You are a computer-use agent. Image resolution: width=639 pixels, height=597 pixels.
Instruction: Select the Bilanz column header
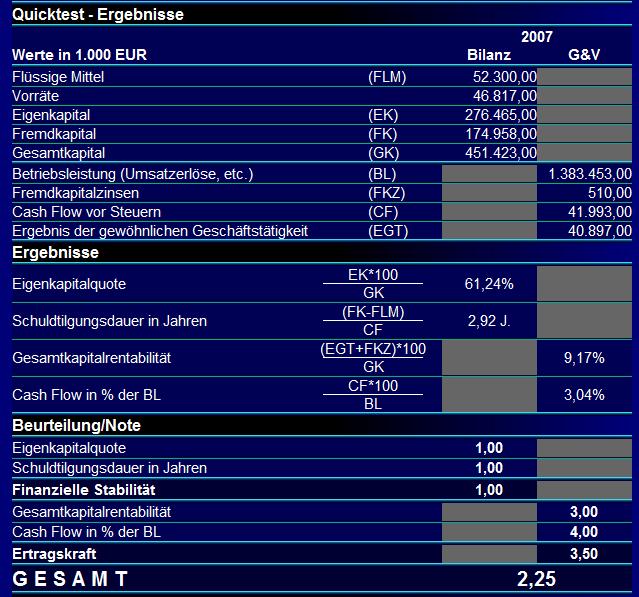tap(489, 55)
